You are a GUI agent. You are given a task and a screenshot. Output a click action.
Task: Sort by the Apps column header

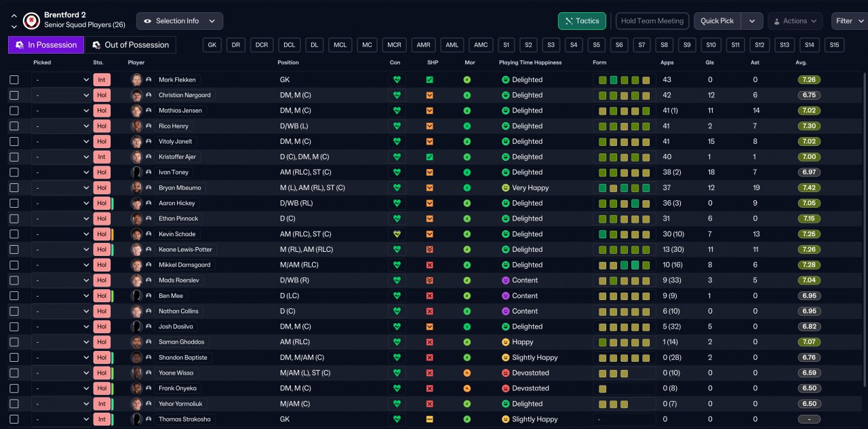tap(667, 62)
